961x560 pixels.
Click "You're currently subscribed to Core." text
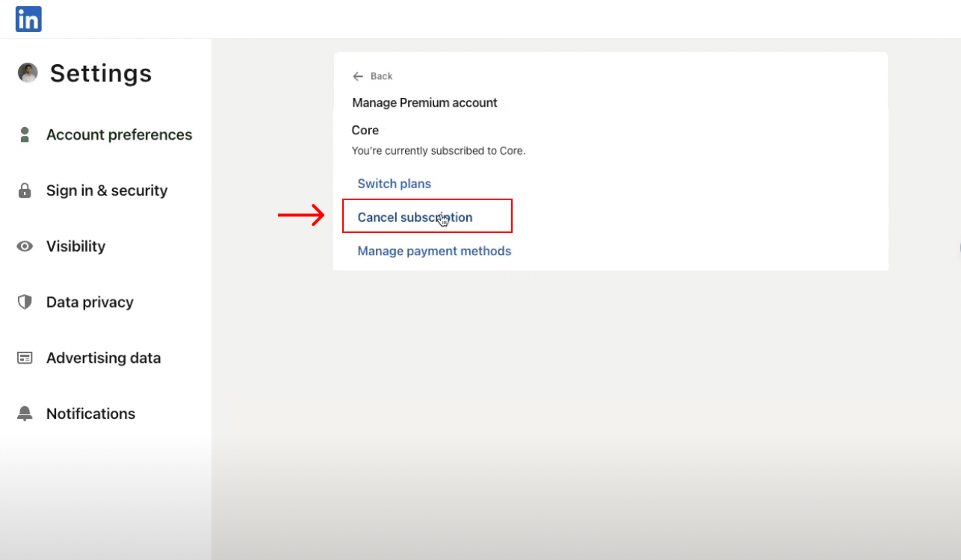click(439, 151)
